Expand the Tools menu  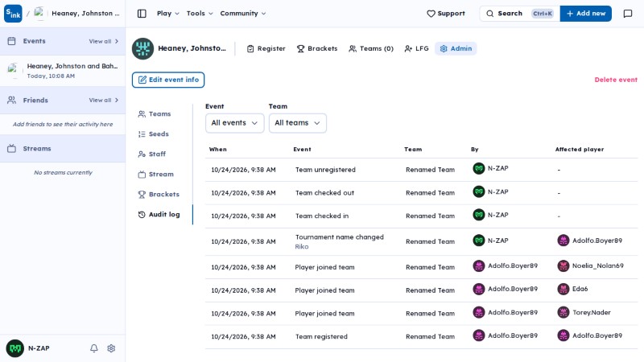[x=200, y=14]
